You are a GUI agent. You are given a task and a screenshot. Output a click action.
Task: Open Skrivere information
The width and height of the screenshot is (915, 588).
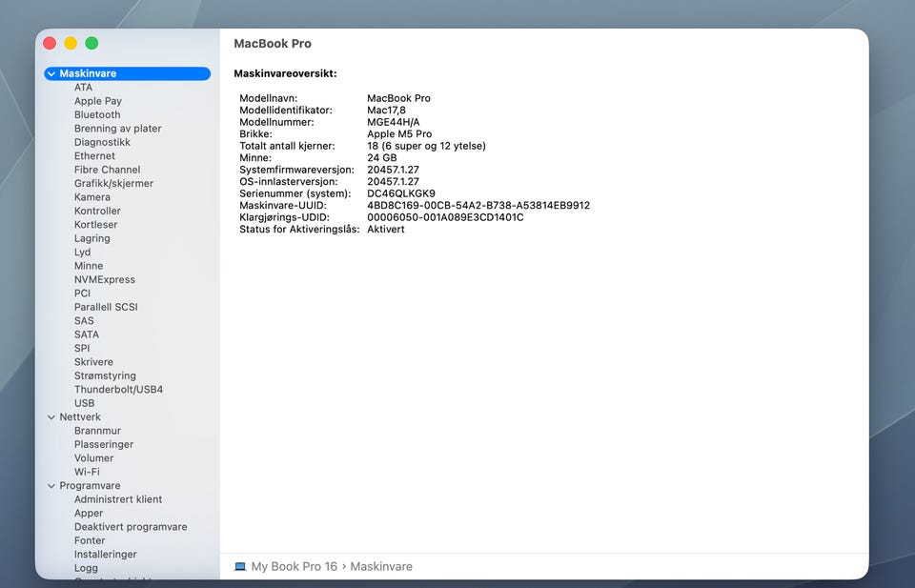pyautogui.click(x=93, y=362)
